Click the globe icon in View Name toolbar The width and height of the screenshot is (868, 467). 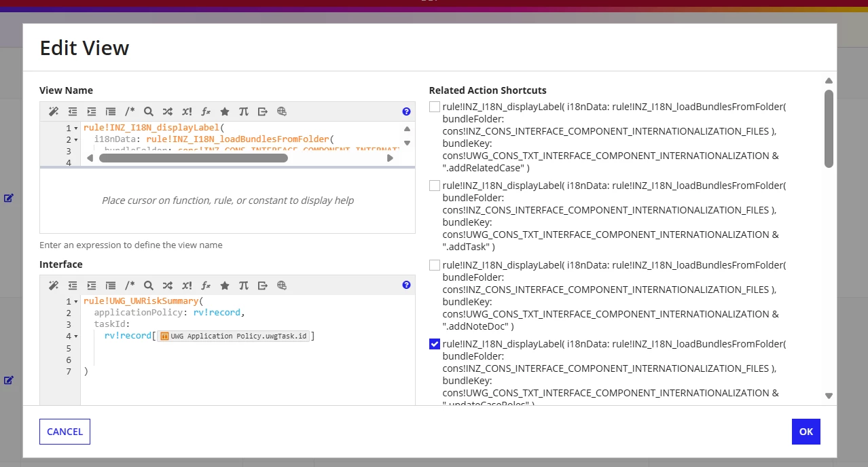(282, 111)
